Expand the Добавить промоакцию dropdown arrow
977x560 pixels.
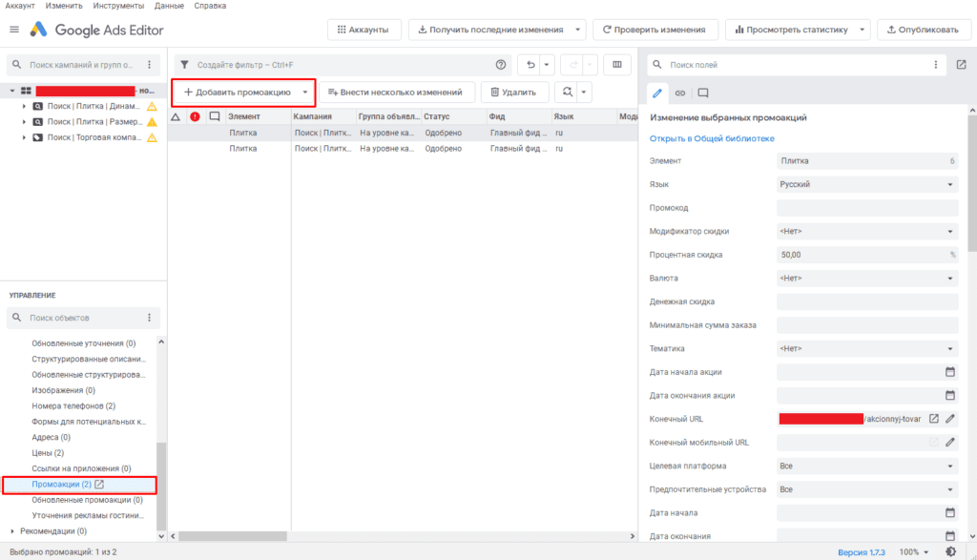point(305,93)
